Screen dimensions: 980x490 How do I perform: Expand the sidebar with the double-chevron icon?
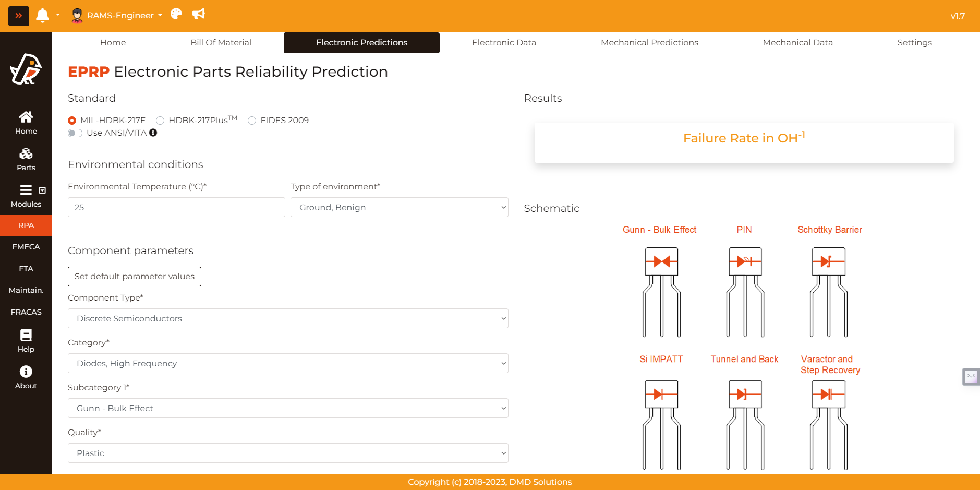(19, 16)
